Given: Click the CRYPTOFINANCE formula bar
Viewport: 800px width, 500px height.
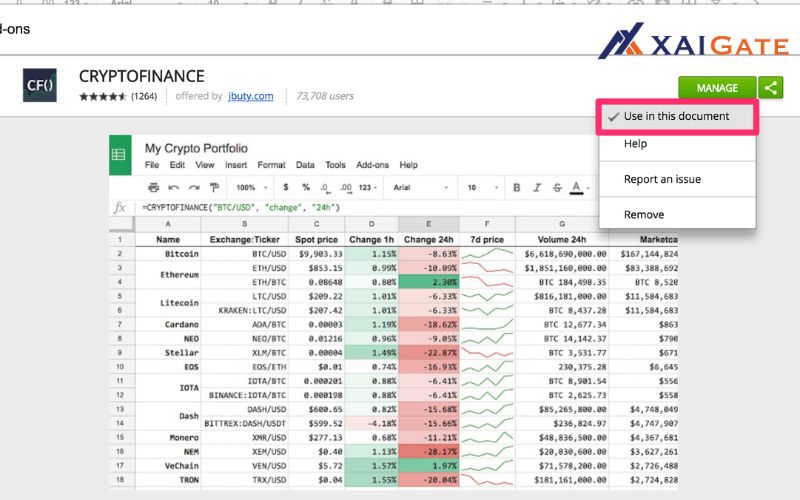Looking at the screenshot, I should [x=365, y=208].
